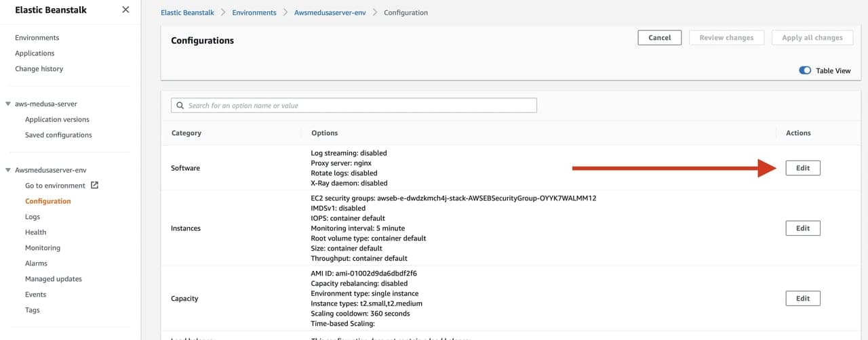The image size is (868, 340).
Task: Follow the Go to environment link
Action: pos(55,186)
